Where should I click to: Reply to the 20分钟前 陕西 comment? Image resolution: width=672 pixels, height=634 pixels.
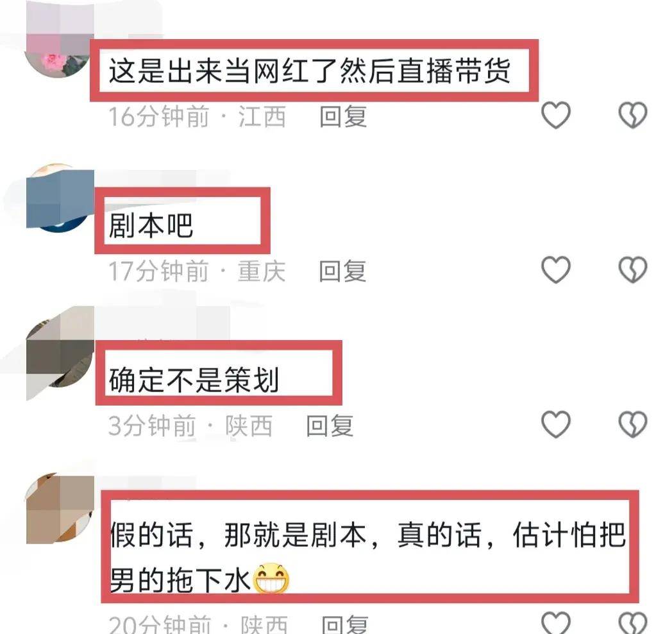click(345, 624)
